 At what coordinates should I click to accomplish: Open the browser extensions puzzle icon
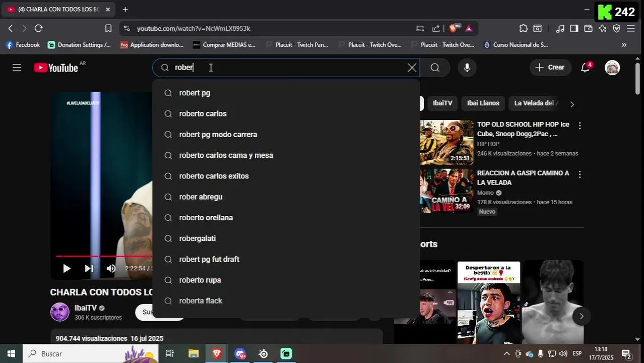point(524,28)
